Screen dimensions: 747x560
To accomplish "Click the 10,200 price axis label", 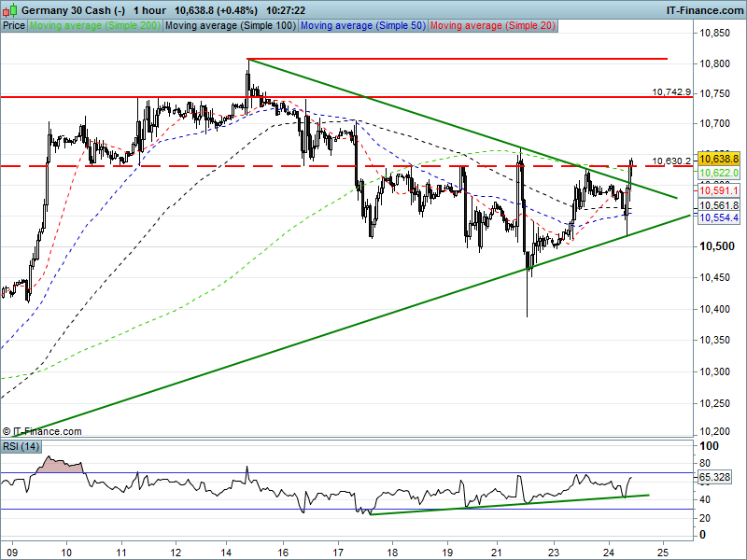I will click(714, 431).
